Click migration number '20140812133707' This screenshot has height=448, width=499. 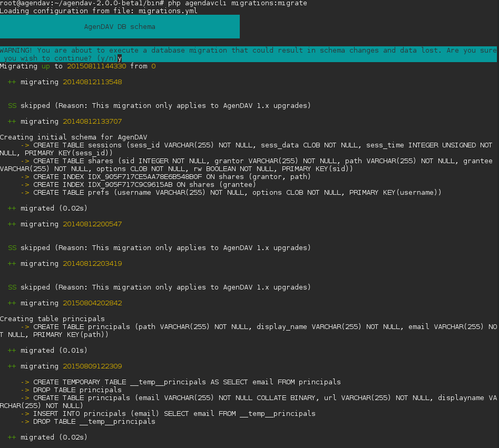92,122
